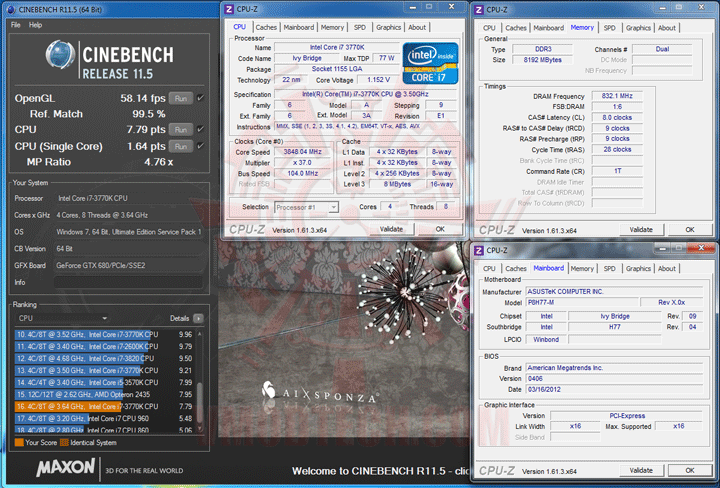The image size is (720, 488).
Task: Toggle the CPU (Single Core) checkbox
Action: (200, 146)
